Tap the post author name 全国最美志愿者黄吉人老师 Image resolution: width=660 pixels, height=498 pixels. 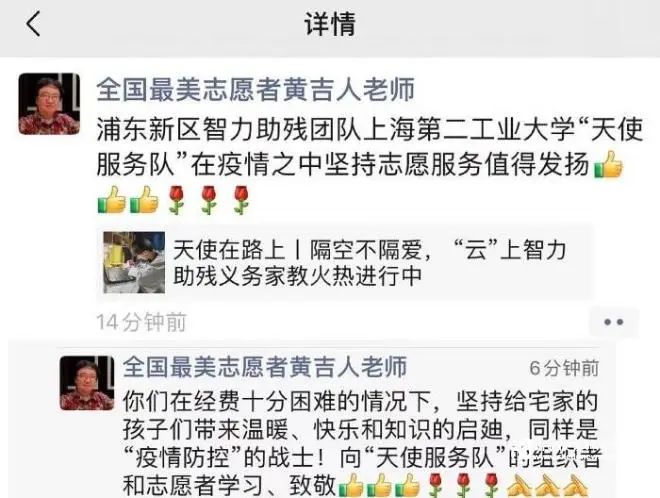tap(256, 89)
